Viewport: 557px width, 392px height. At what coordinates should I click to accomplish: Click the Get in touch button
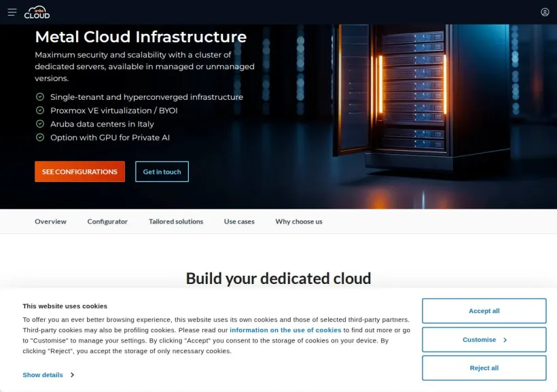162,172
